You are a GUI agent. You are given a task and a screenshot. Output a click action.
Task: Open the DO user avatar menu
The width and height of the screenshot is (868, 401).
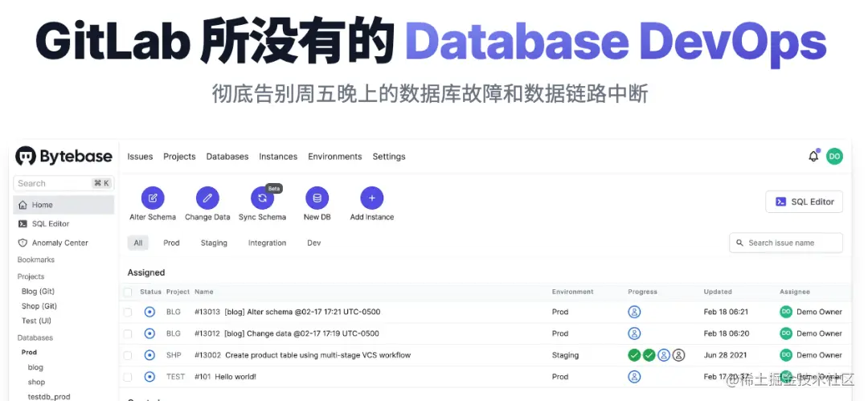[x=835, y=156]
